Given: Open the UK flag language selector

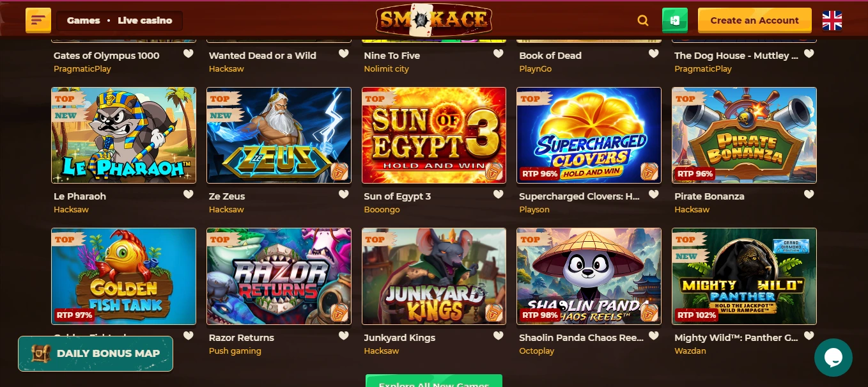Looking at the screenshot, I should click(832, 20).
